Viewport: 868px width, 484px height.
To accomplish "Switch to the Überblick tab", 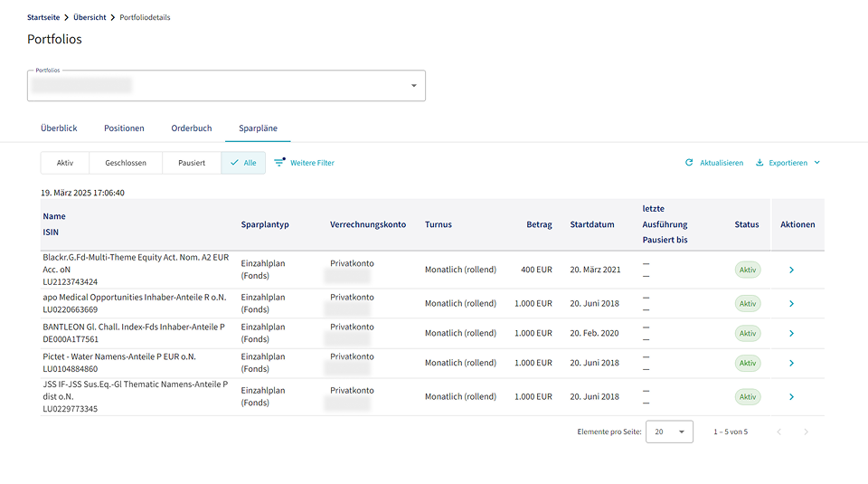I will pyautogui.click(x=59, y=128).
